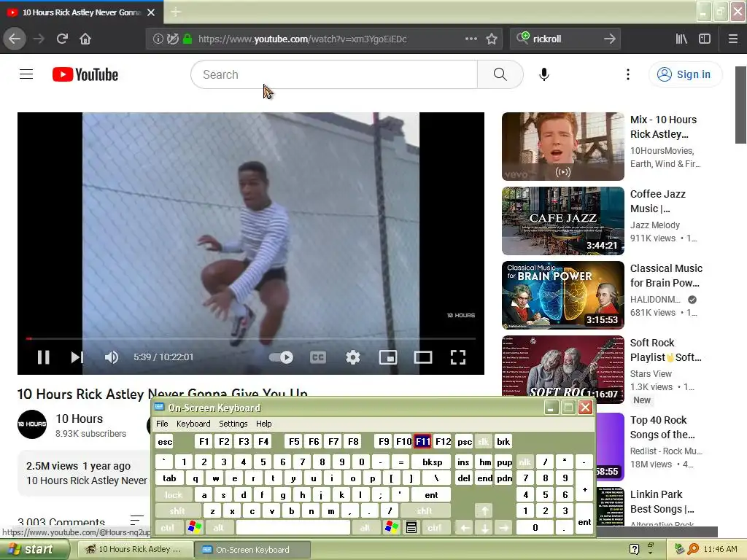This screenshot has width=747, height=560.
Task: Reload the YouTube page
Action: [x=62, y=39]
